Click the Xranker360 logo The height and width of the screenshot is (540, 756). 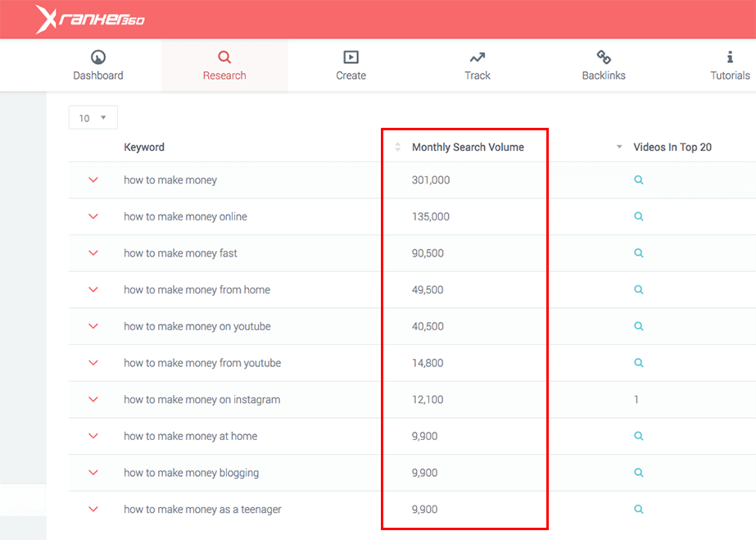(x=89, y=19)
